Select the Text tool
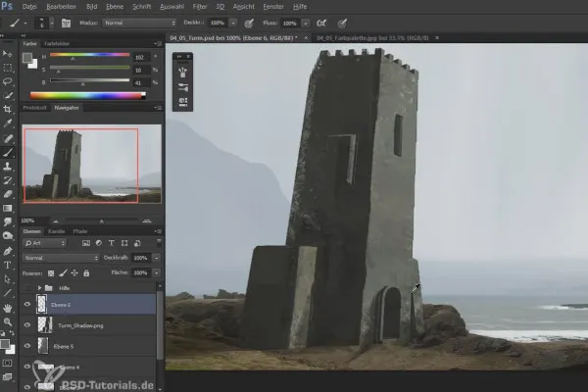 (8, 265)
